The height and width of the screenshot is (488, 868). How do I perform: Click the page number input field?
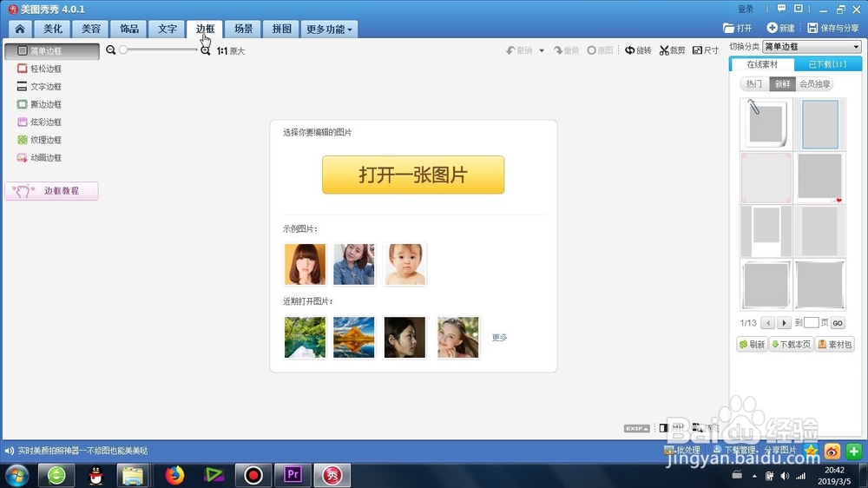tap(811, 322)
